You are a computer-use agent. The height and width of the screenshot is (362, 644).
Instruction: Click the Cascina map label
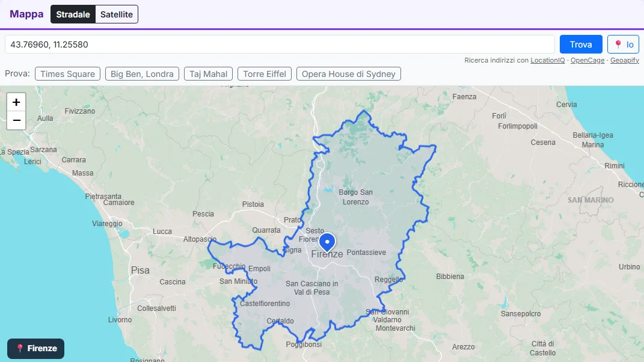[173, 282]
